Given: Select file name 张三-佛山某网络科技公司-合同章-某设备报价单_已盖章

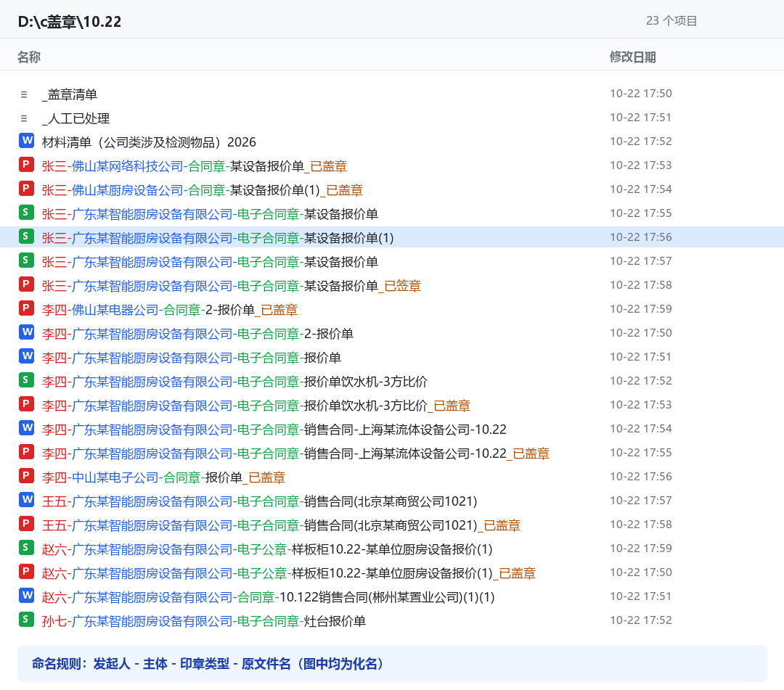Looking at the screenshot, I should click(x=195, y=166).
